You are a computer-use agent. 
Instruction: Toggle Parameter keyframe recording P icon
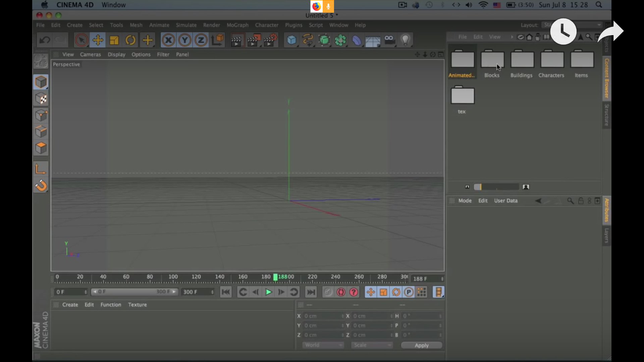(x=409, y=292)
